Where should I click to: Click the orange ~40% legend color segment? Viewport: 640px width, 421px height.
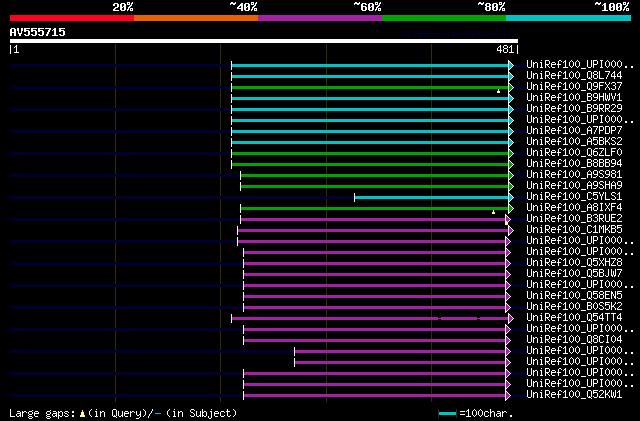[x=195, y=17]
